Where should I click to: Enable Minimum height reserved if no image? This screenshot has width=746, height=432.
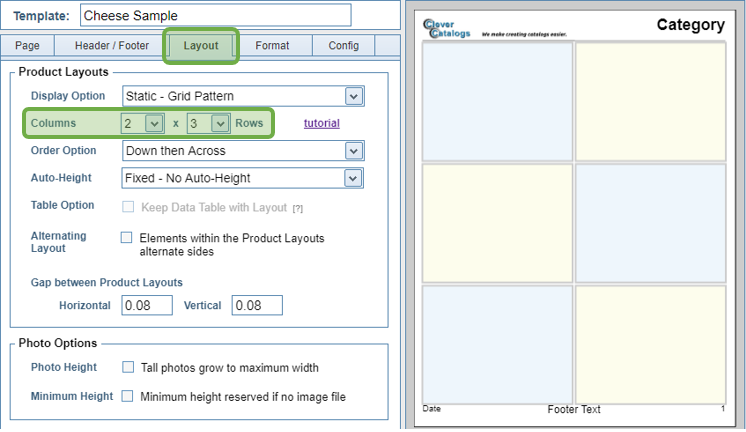coord(127,396)
